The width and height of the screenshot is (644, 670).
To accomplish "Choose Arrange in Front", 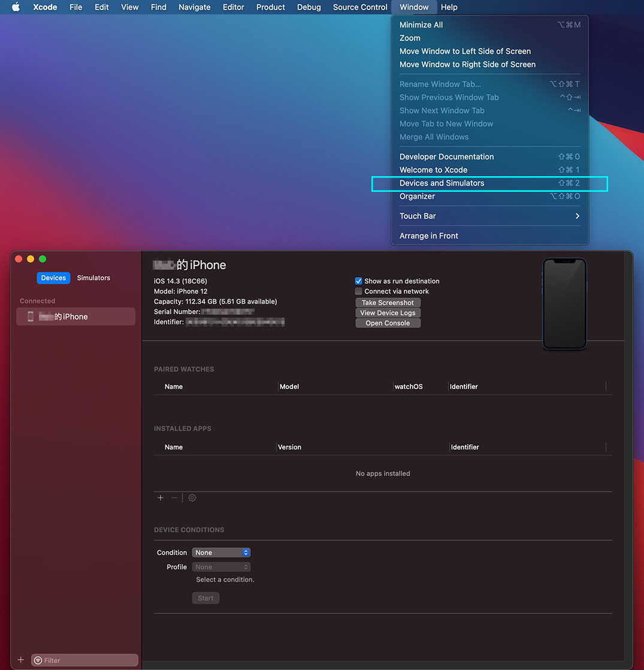I will click(x=489, y=236).
